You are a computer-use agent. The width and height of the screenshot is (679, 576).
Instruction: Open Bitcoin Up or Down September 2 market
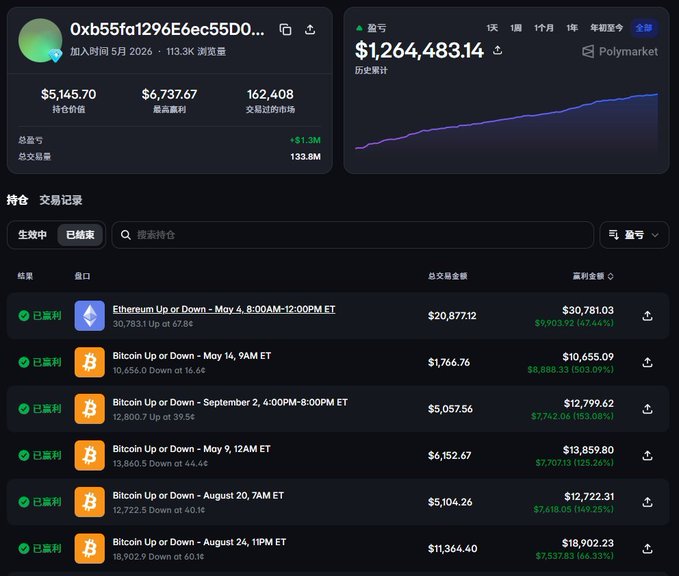tap(230, 402)
